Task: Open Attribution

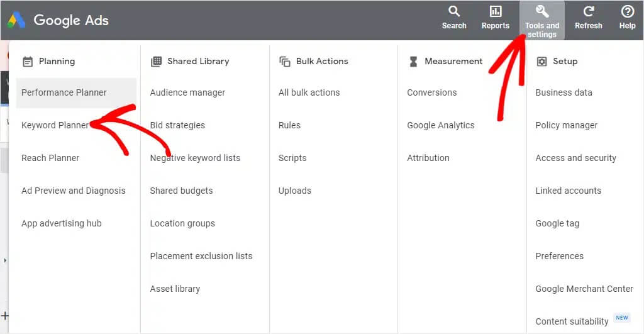Action: (x=428, y=158)
